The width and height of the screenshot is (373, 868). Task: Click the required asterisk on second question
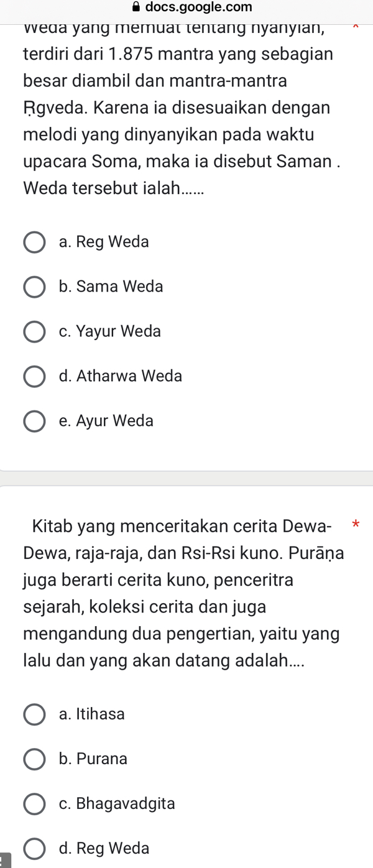click(x=356, y=524)
